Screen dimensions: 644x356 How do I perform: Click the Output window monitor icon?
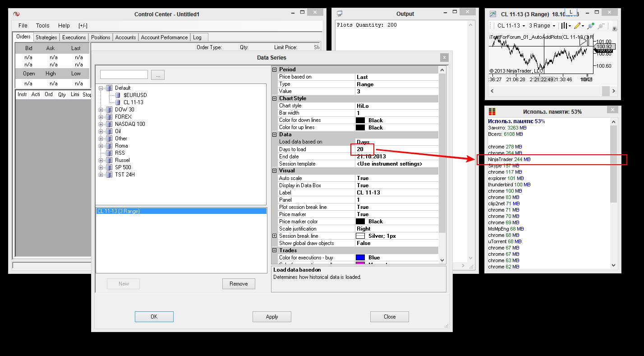[340, 14]
